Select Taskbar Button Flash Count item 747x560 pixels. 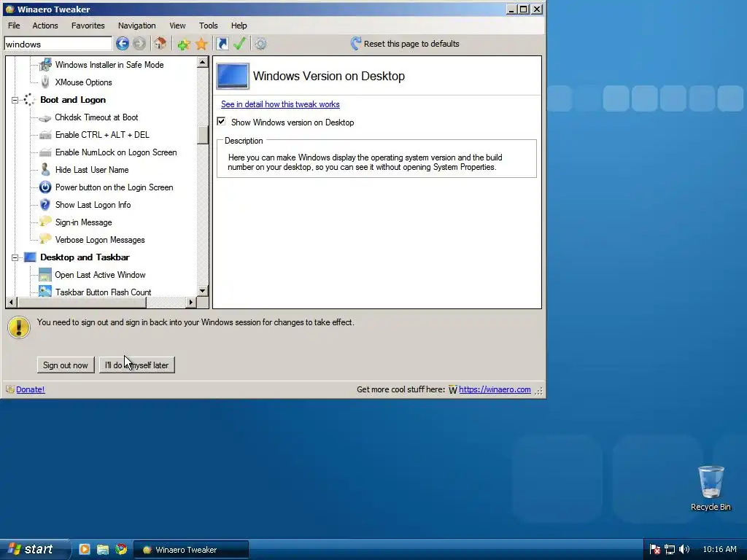(103, 292)
